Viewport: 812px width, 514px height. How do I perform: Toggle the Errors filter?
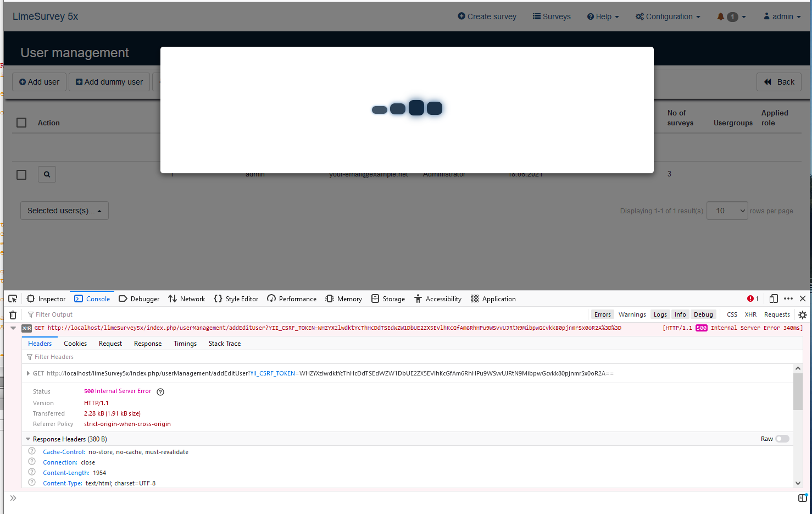pos(603,314)
